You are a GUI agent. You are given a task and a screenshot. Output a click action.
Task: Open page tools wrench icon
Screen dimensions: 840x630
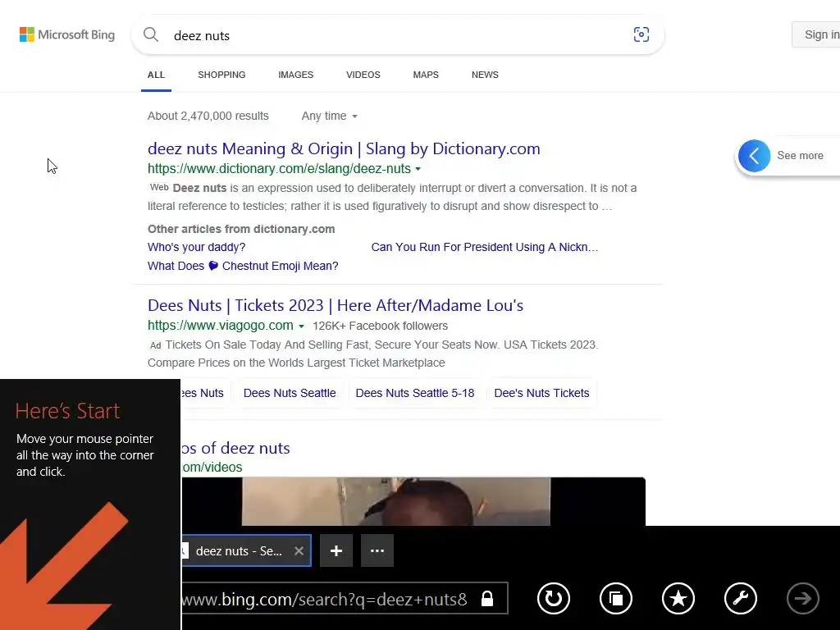click(741, 598)
